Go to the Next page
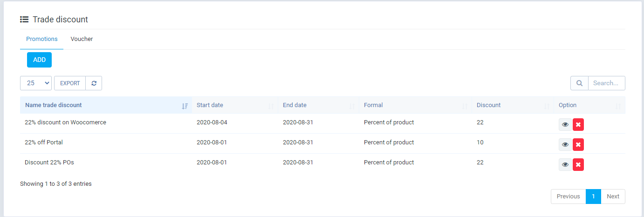Viewport: 644px width, 217px height. [x=613, y=197]
